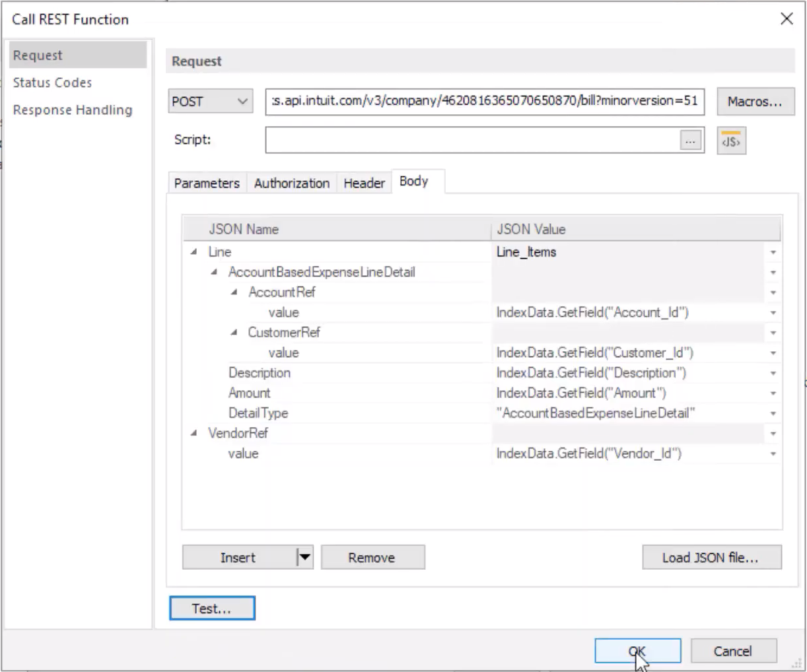This screenshot has width=807, height=672.
Task: Collapse the VendorRef tree node
Action: [192, 433]
